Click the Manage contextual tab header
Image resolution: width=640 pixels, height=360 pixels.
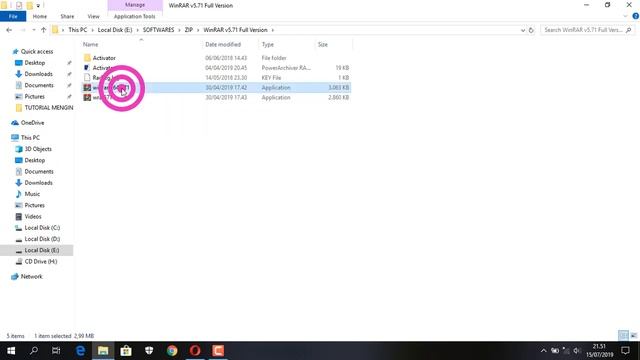coord(135,5)
